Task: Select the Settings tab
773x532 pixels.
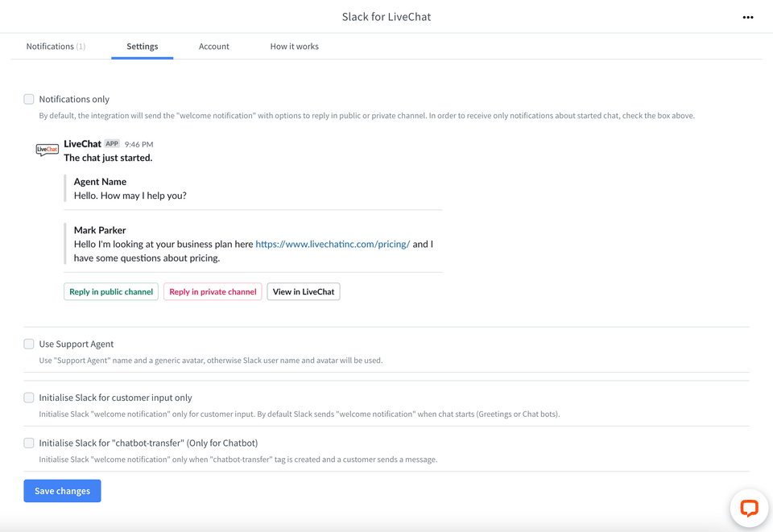Action: pyautogui.click(x=142, y=47)
